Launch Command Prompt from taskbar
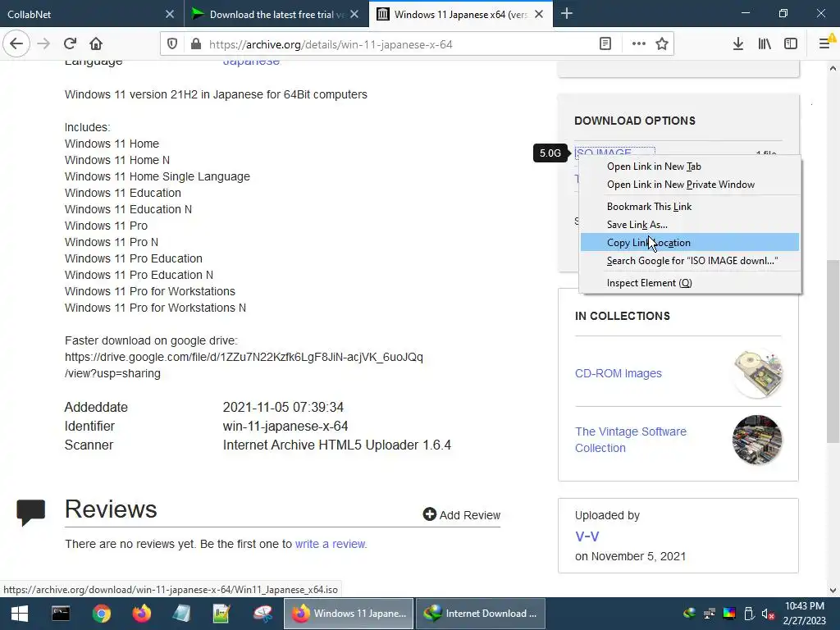This screenshot has width=840, height=630. click(x=61, y=614)
